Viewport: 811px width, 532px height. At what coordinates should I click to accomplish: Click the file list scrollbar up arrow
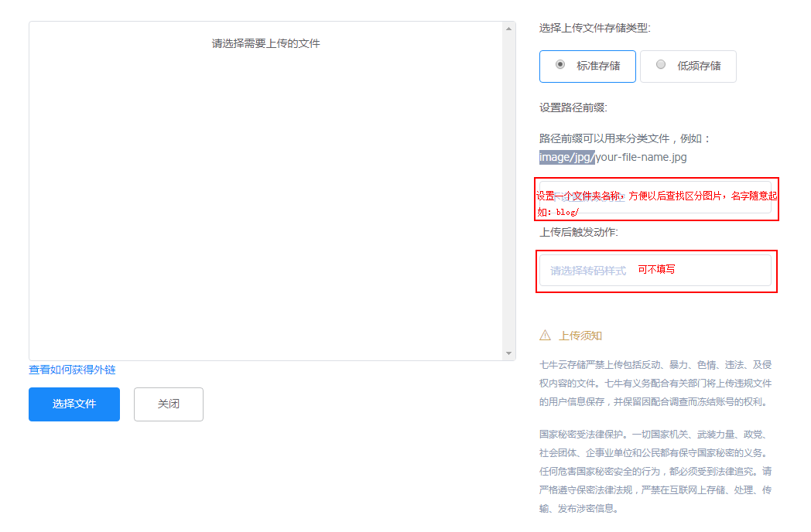(509, 29)
